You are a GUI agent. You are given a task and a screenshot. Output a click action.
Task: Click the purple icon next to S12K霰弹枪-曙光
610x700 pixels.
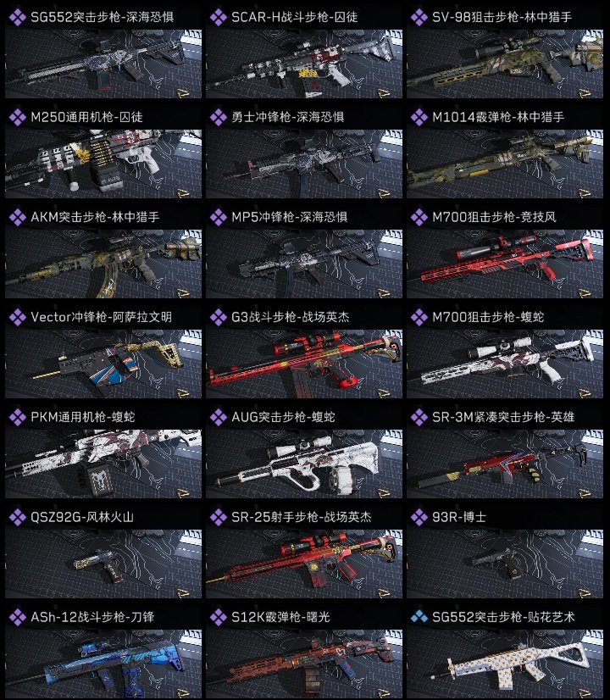tap(219, 618)
